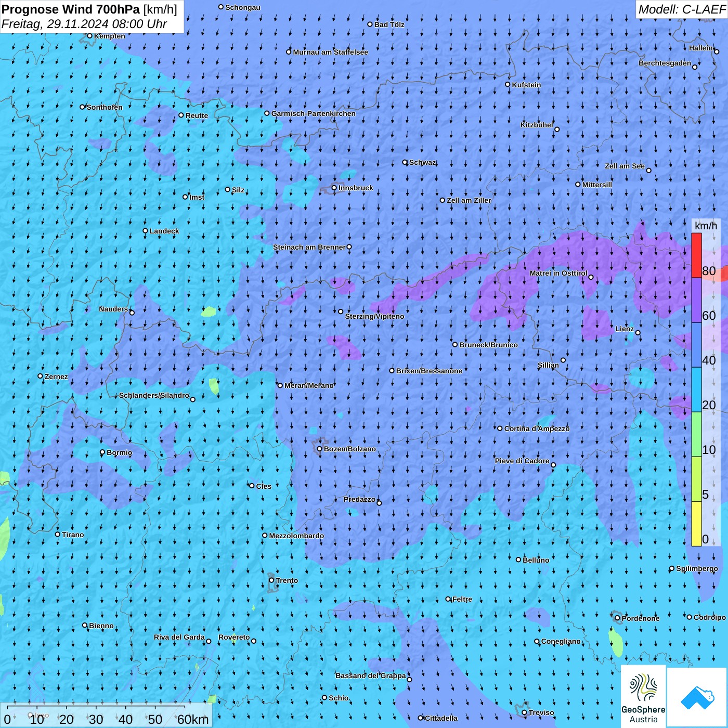Screen dimensions: 728x728
Task: Click the 'Predazzo' label
Action: coord(359,499)
